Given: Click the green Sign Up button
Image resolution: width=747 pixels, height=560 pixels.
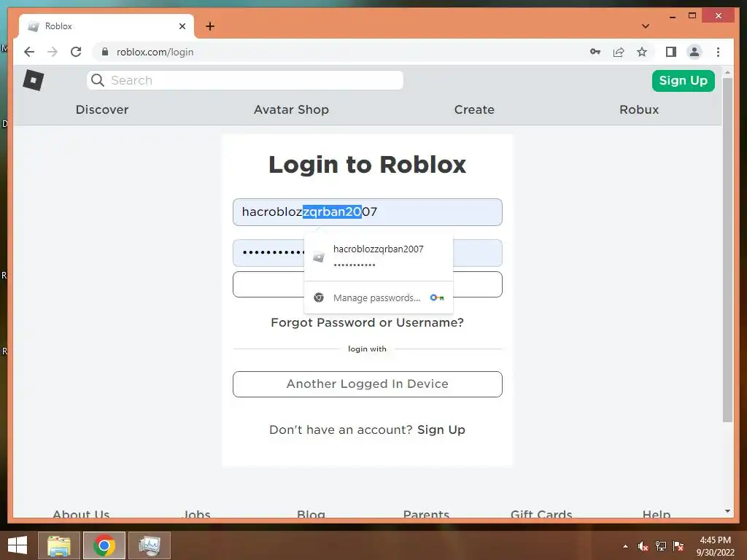Looking at the screenshot, I should click(x=683, y=80).
